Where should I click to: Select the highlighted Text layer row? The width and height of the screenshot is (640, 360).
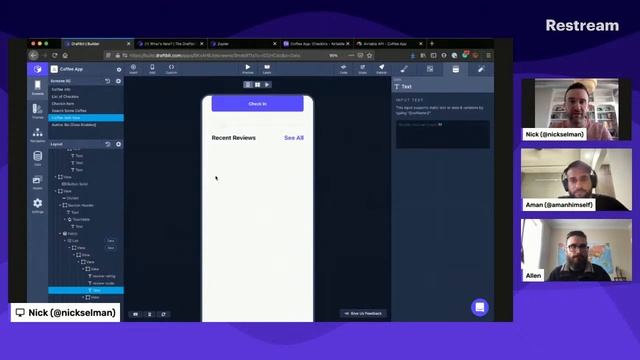[x=86, y=290]
